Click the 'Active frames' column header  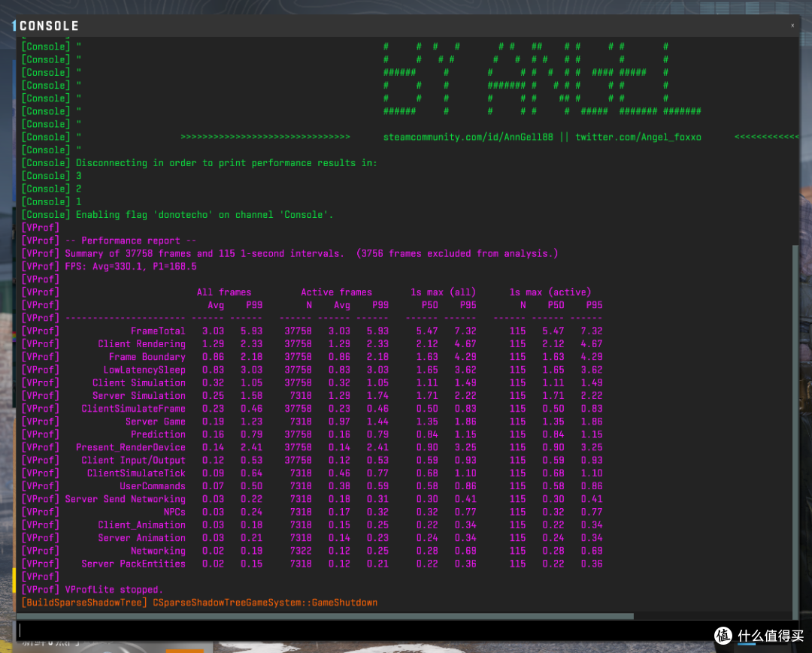337,292
